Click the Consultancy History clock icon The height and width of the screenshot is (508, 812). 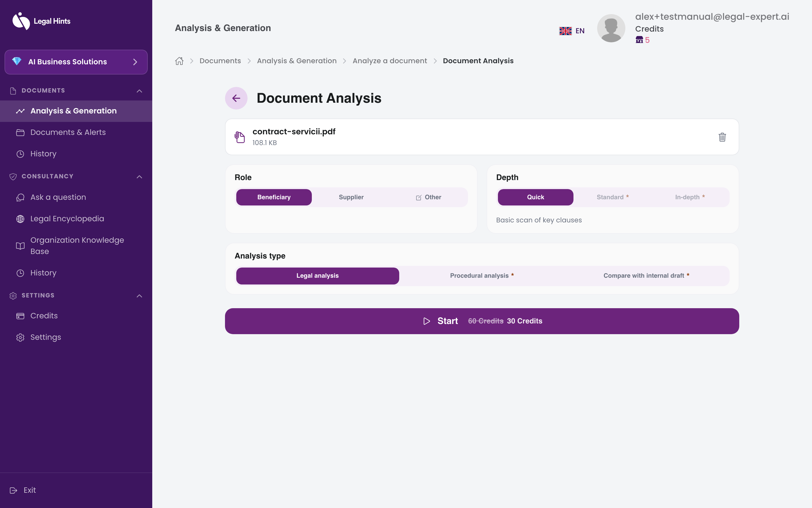(21, 273)
